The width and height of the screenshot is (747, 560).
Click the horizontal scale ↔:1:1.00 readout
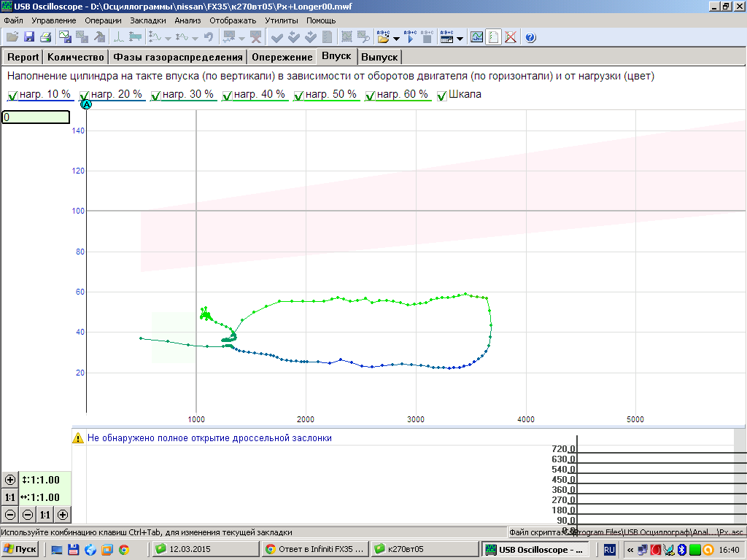pyautogui.click(x=41, y=497)
